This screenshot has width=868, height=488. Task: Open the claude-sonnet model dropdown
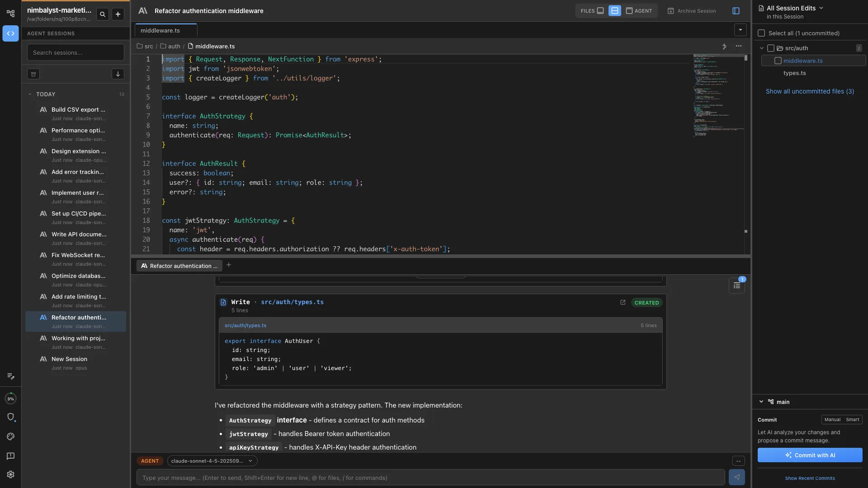212,461
